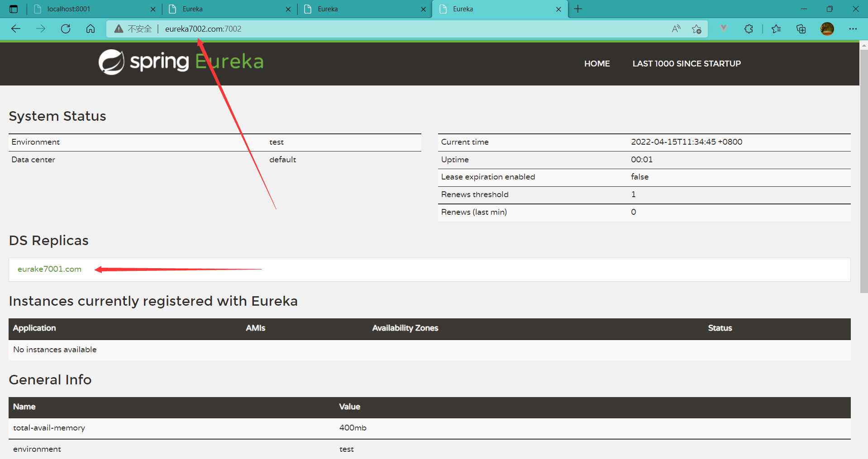Click the No instances available row
868x459 pixels.
(x=429, y=350)
